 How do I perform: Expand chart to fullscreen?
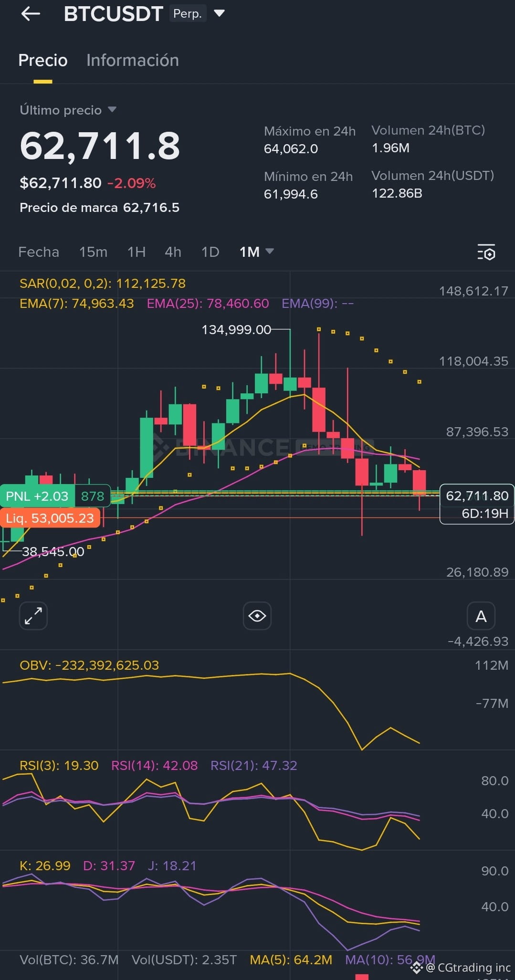pos(33,616)
